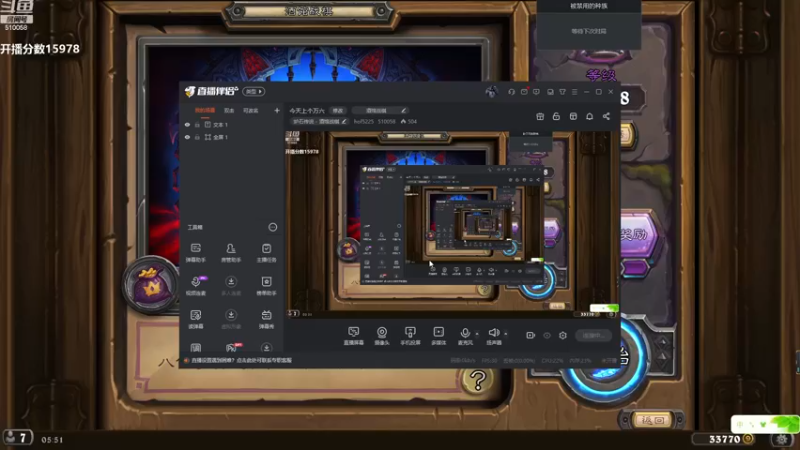This screenshot has height=450, width=800.
Task: Open the 读弹幕 tool
Action: tap(195, 319)
